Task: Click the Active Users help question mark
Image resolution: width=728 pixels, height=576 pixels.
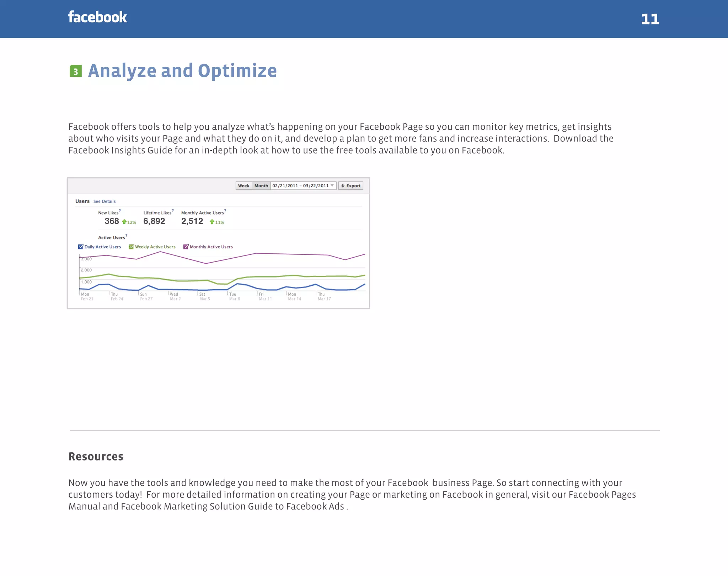Action: coord(126,236)
